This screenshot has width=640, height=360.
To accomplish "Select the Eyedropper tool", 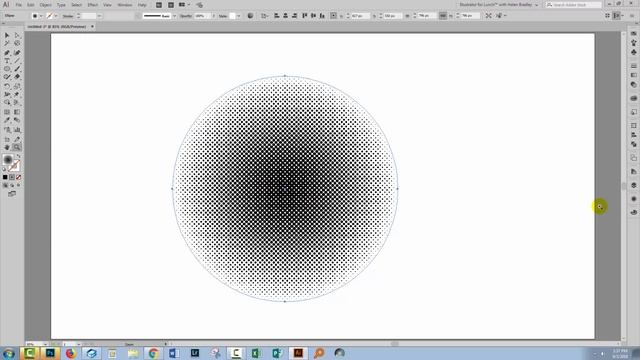I will [x=7, y=120].
